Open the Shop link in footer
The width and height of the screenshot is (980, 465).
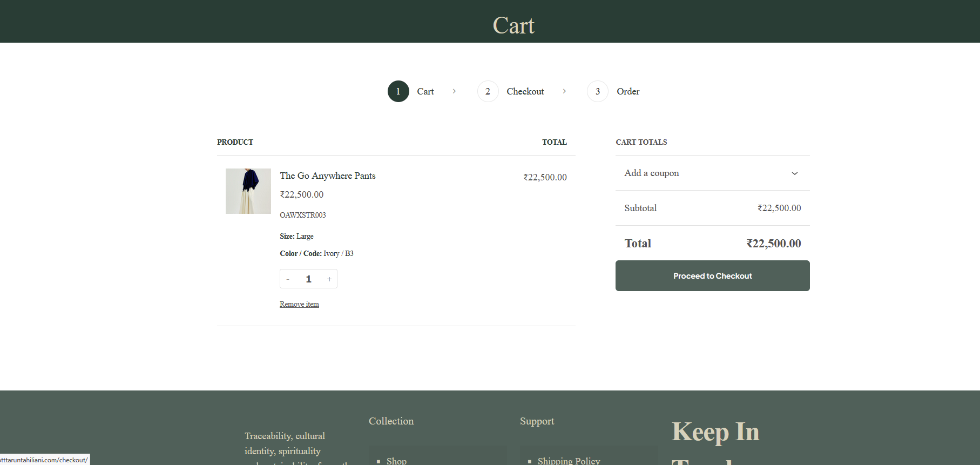tap(396, 461)
